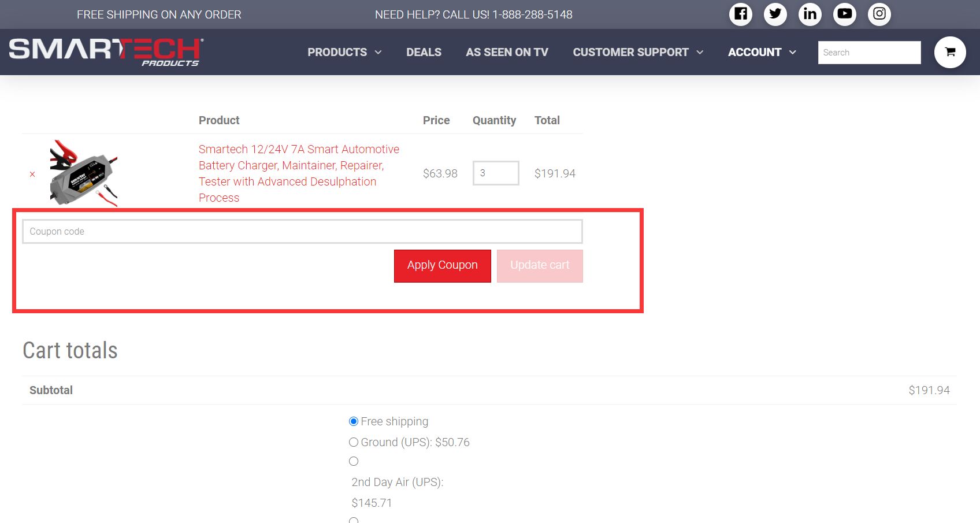Open As Seen On TV page
This screenshot has width=980, height=523.
coord(507,52)
